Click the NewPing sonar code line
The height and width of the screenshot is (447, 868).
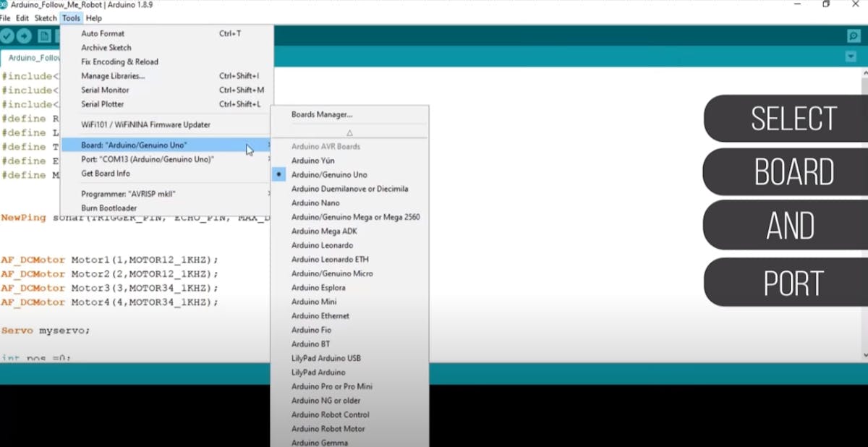point(136,217)
